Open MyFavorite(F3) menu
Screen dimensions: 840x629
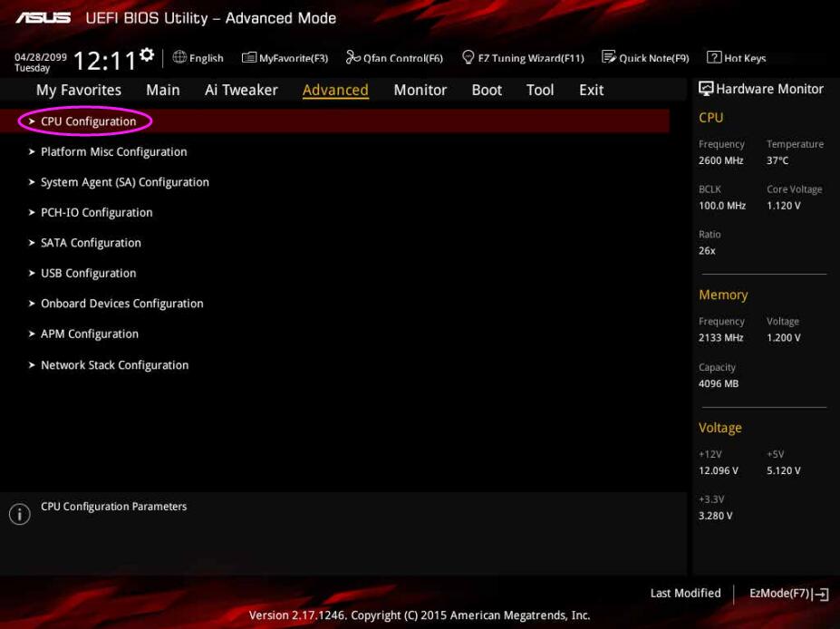pyautogui.click(x=285, y=57)
